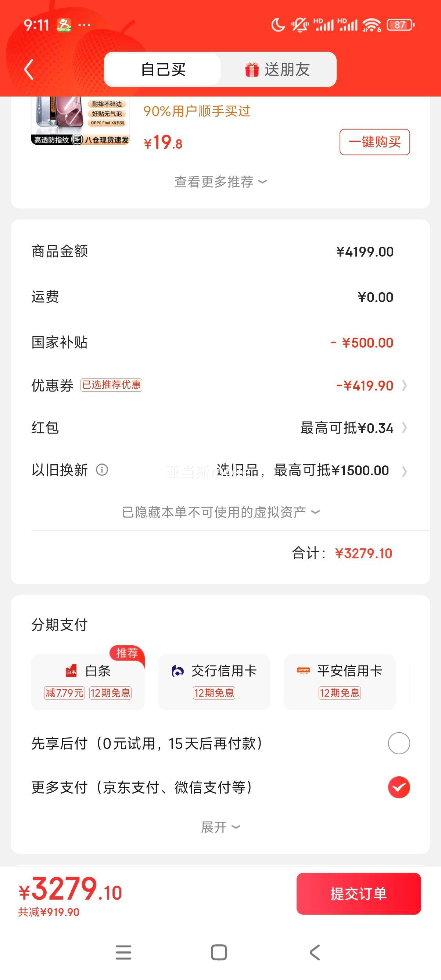This screenshot has height=980, width=441.
Task: Tap the 平安信用卡 bank logo
Action: point(304,671)
